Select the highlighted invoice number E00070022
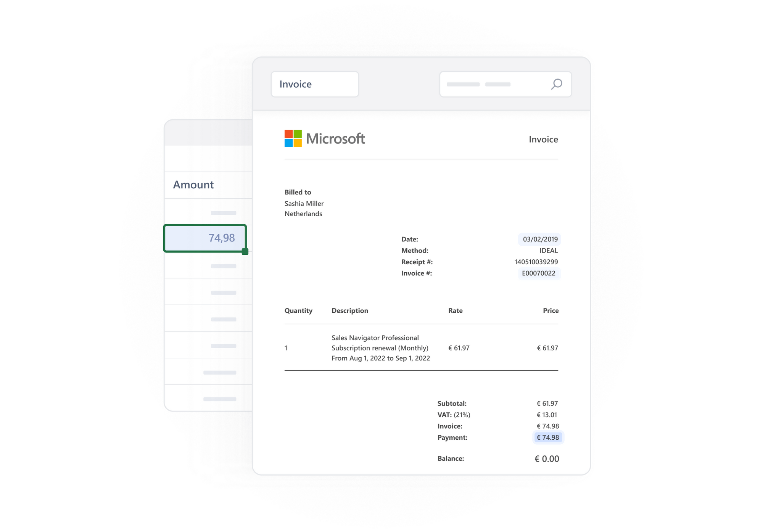This screenshot has width=763, height=532. 539,273
